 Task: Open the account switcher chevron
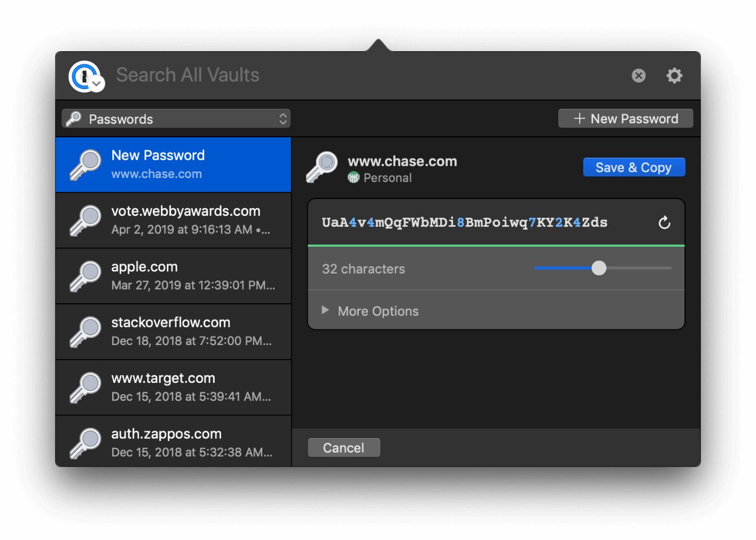[97, 84]
